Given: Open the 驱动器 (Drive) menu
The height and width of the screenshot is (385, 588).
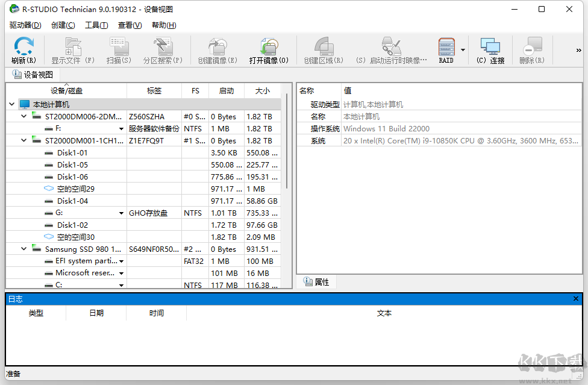Looking at the screenshot, I should pos(25,25).
